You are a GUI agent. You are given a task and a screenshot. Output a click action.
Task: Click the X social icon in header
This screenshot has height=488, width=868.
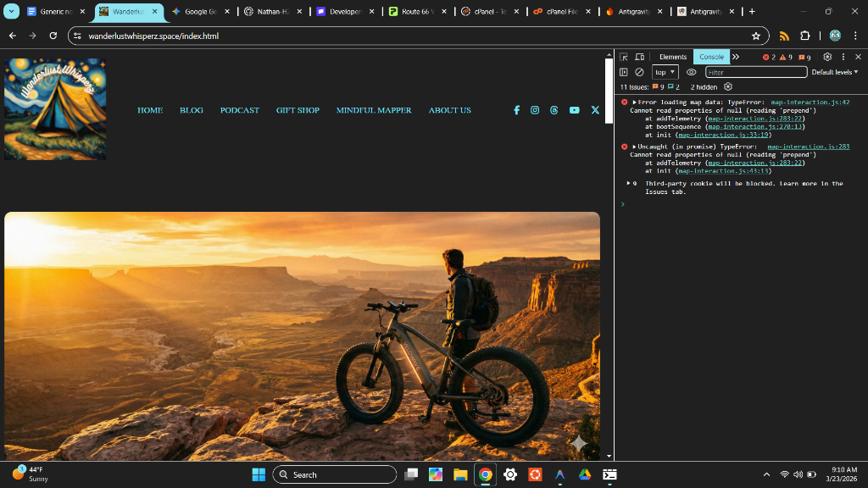(595, 110)
